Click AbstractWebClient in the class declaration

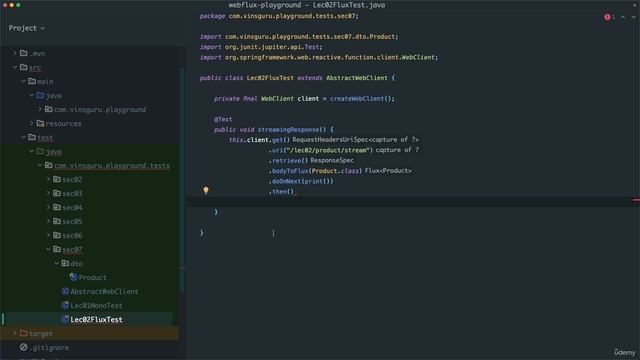357,78
